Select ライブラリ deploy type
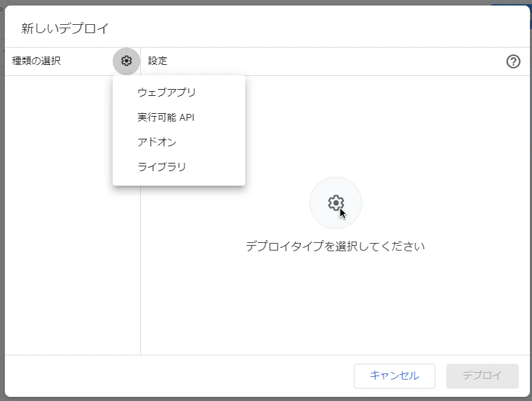Screen dimensions: 532x401 tap(179, 167)
